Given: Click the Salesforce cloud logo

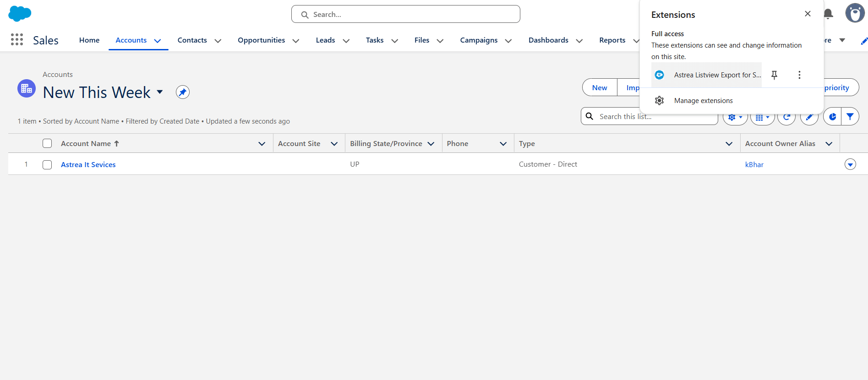Looking at the screenshot, I should click(20, 14).
